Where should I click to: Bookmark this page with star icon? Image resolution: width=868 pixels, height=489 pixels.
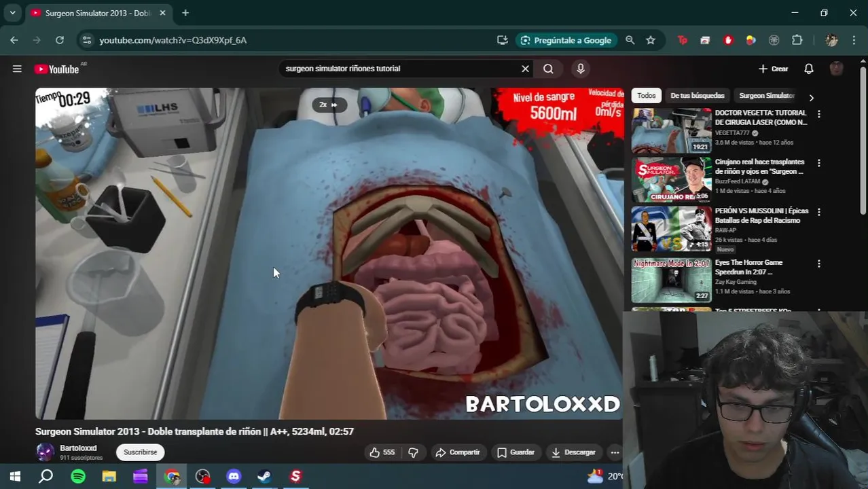pos(651,40)
